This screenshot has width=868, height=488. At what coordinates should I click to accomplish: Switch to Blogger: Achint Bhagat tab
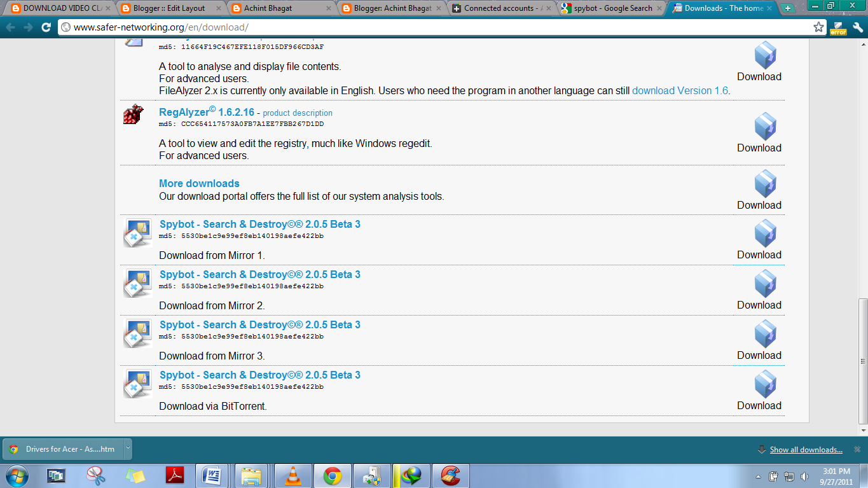coord(390,8)
